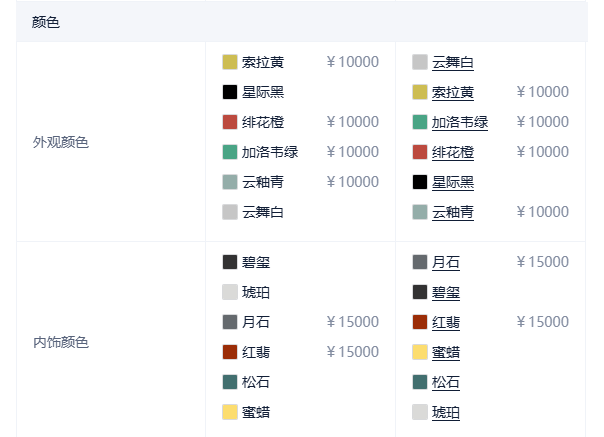604x437 pixels.
Task: Pick the swatch beside non-underlined 红翡
Action: tap(230, 352)
